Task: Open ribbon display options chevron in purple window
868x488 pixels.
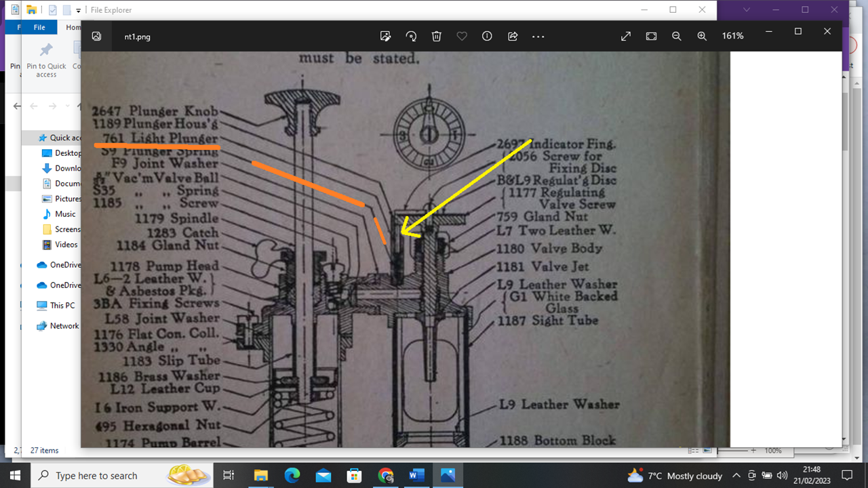Action: (748, 9)
